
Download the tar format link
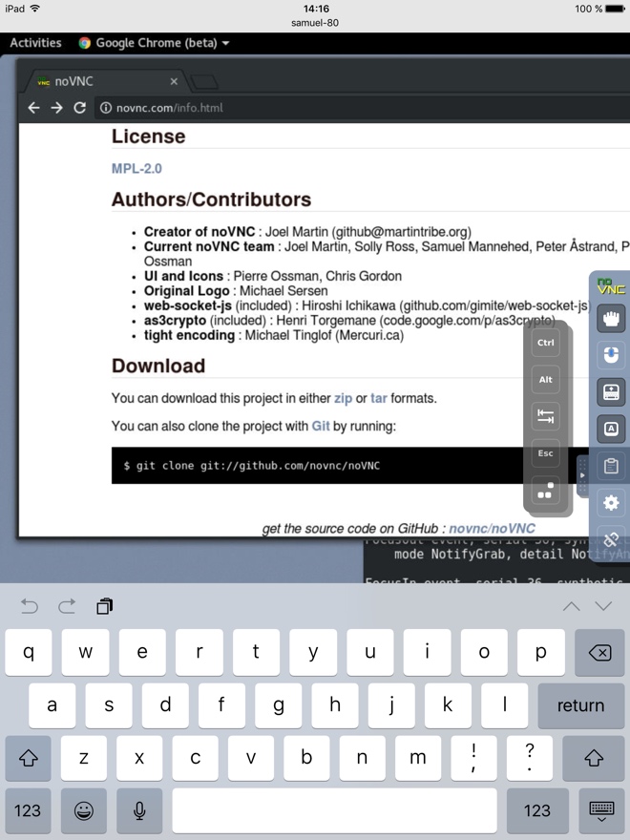(379, 399)
